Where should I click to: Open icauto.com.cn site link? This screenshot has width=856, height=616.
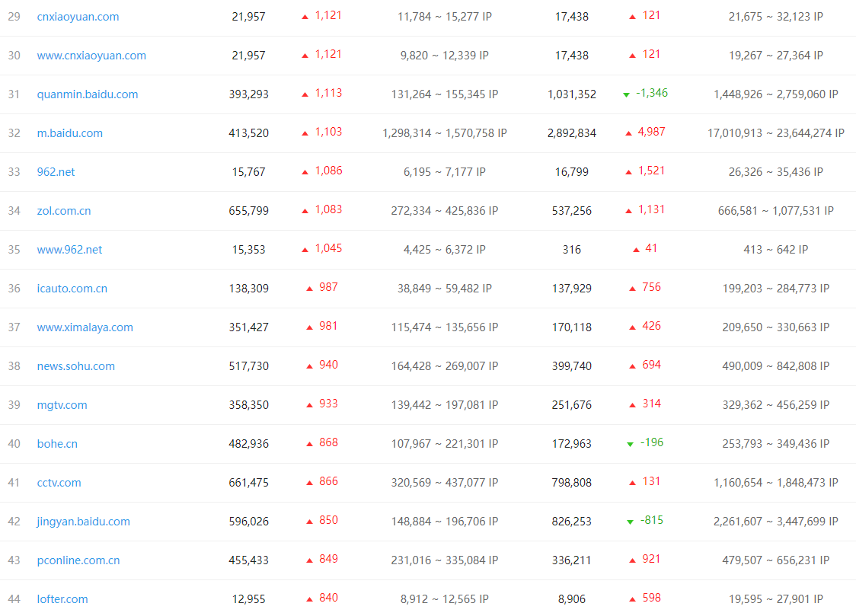click(x=72, y=289)
